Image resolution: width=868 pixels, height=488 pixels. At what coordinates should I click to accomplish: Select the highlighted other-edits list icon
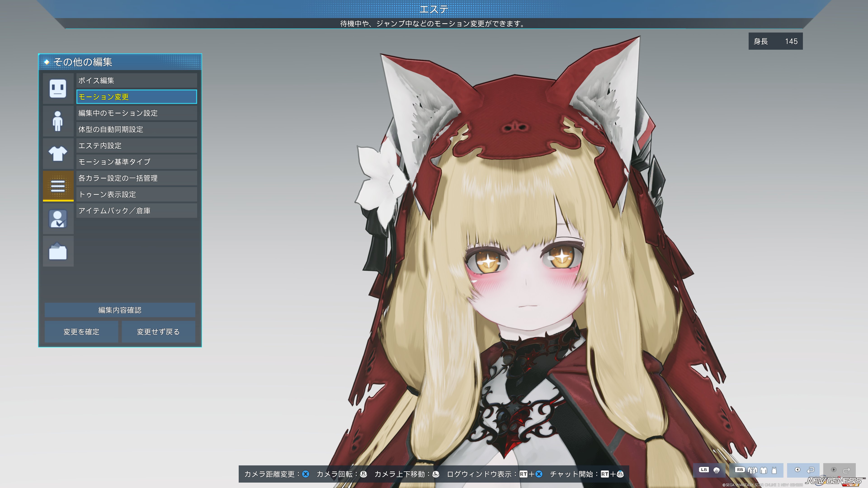tap(58, 186)
